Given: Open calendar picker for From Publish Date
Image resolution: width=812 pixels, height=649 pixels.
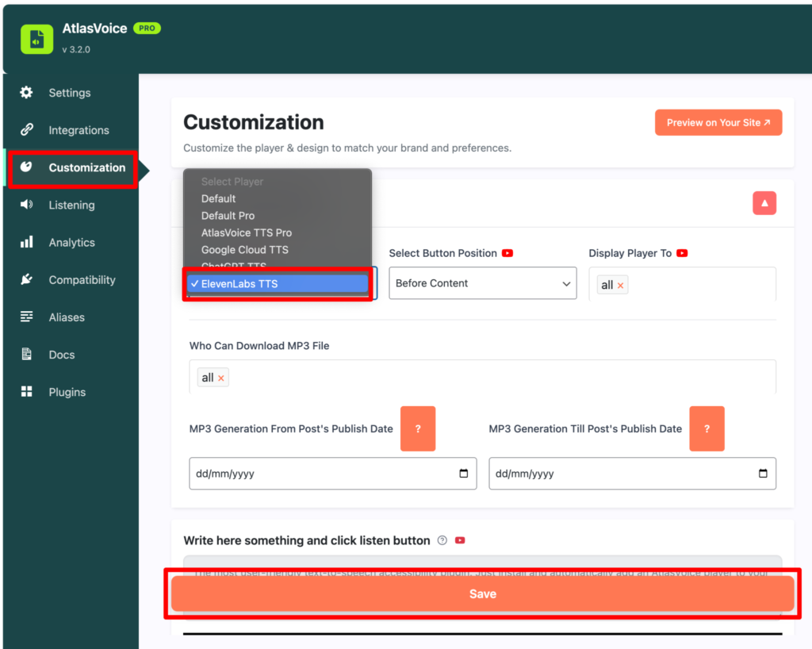Looking at the screenshot, I should (x=463, y=473).
